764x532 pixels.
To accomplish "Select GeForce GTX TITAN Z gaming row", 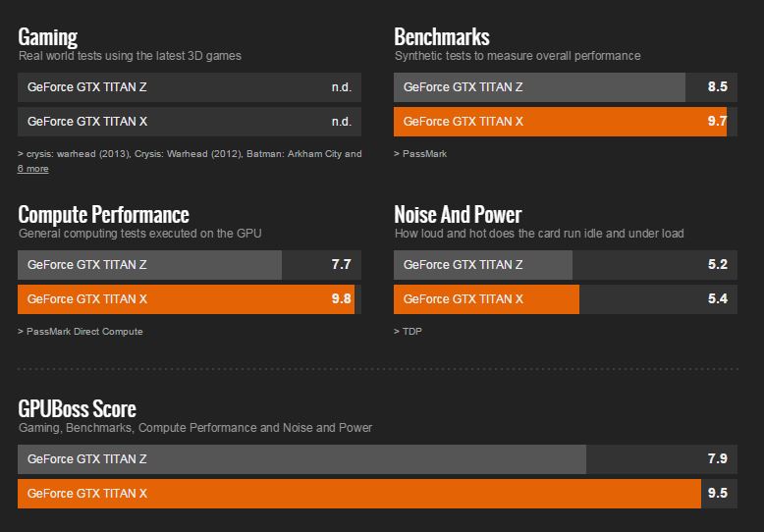I will 190,87.
